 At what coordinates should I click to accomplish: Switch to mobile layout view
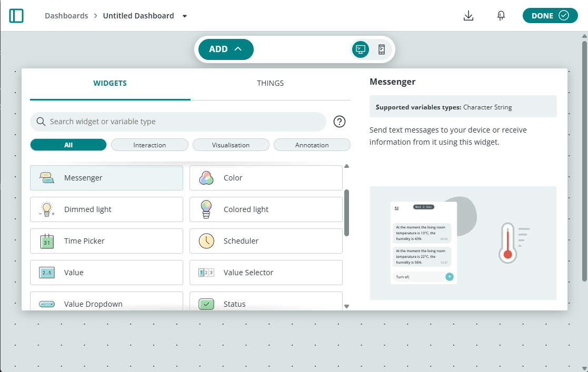point(382,49)
